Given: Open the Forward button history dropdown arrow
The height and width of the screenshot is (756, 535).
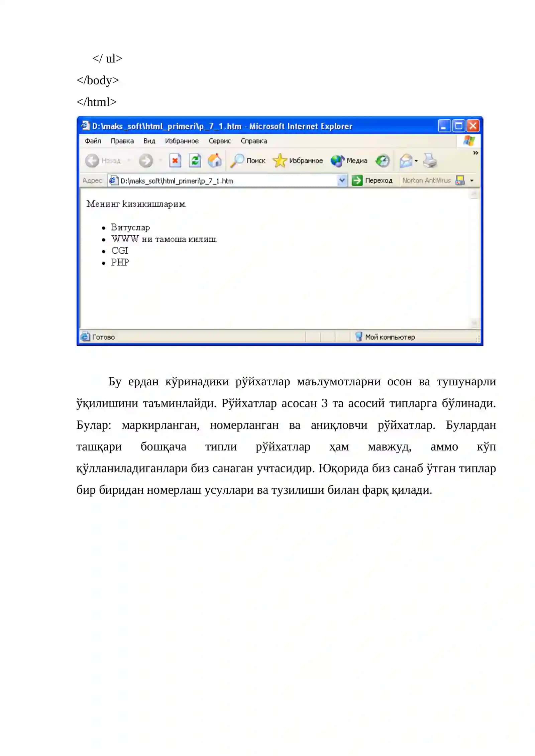Looking at the screenshot, I should coord(160,161).
